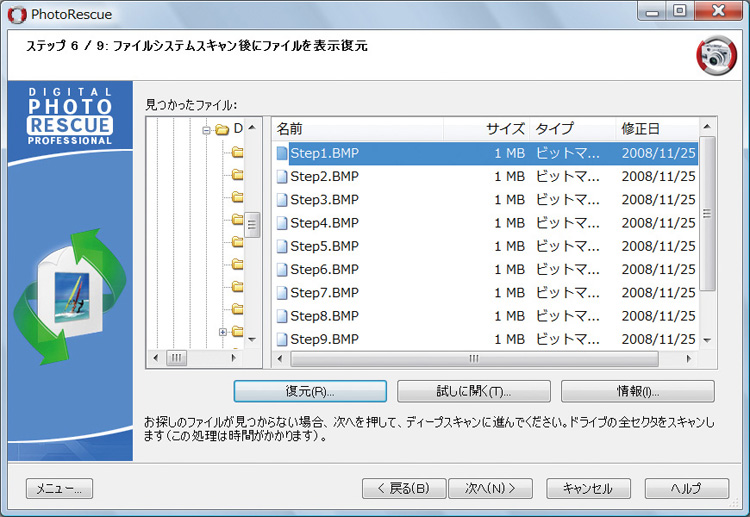
Task: Go back with the 戻る(B) button
Action: [x=404, y=488]
